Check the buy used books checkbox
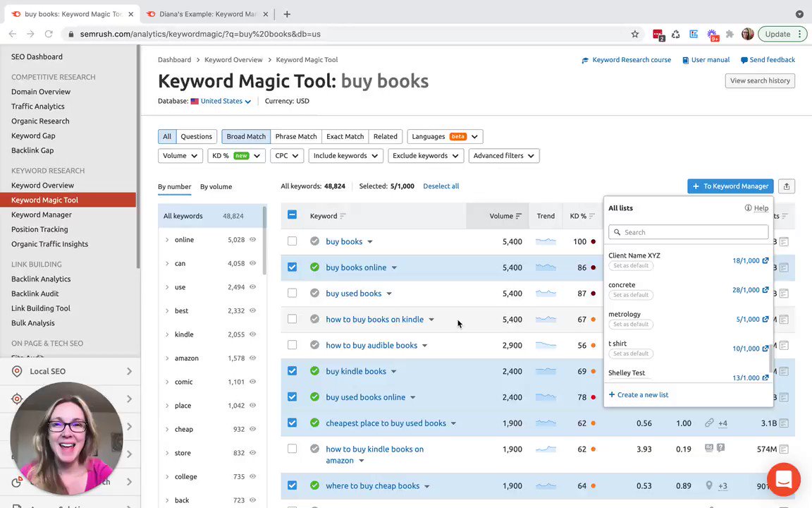The height and width of the screenshot is (508, 812). point(292,293)
